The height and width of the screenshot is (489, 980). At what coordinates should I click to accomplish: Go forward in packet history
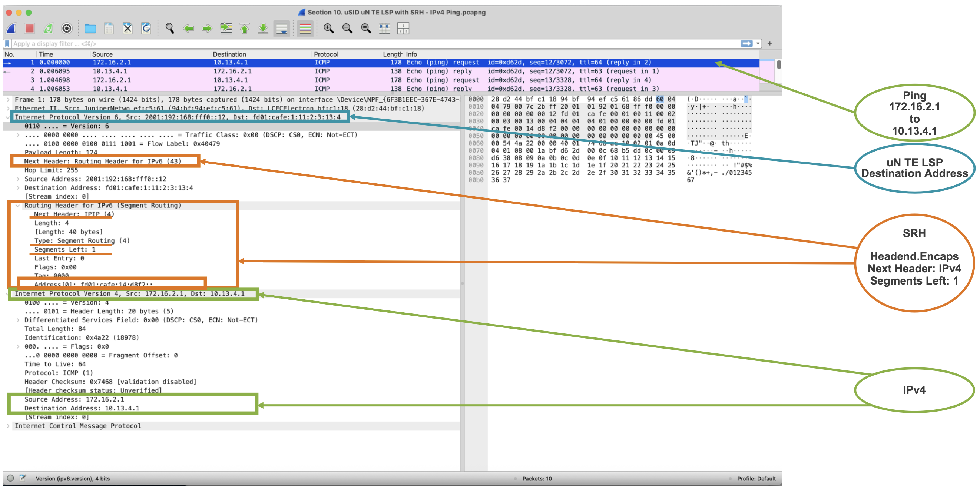(207, 29)
